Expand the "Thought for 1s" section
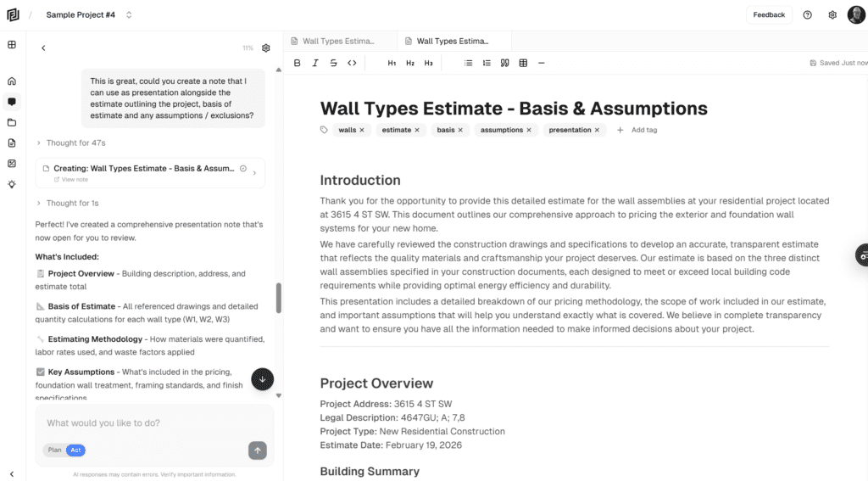This screenshot has width=868, height=481. pos(68,203)
